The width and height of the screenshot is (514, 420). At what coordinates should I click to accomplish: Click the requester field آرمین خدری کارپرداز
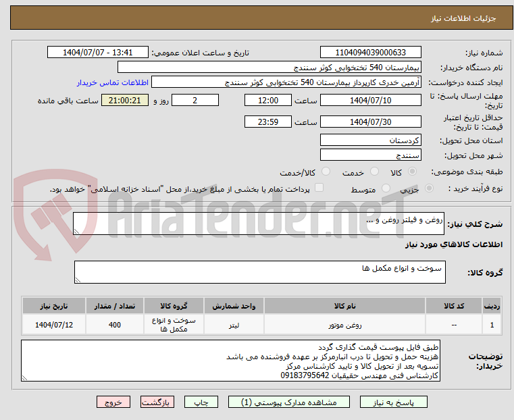pyautogui.click(x=286, y=82)
